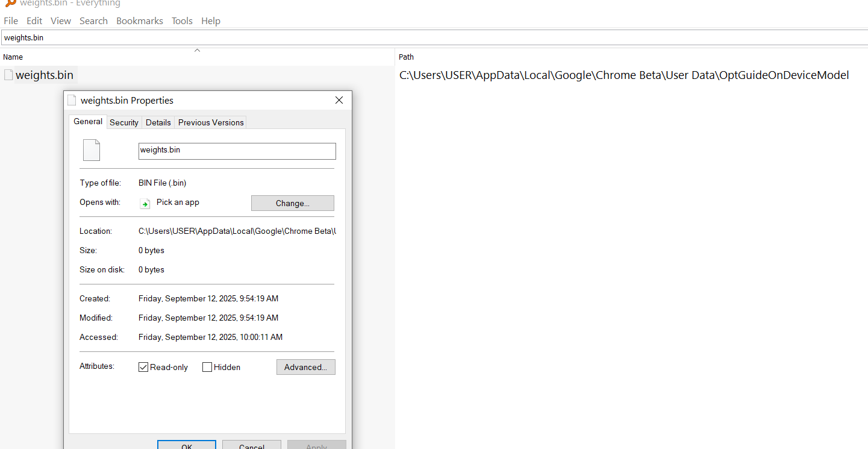Click the Created date value

(x=208, y=298)
